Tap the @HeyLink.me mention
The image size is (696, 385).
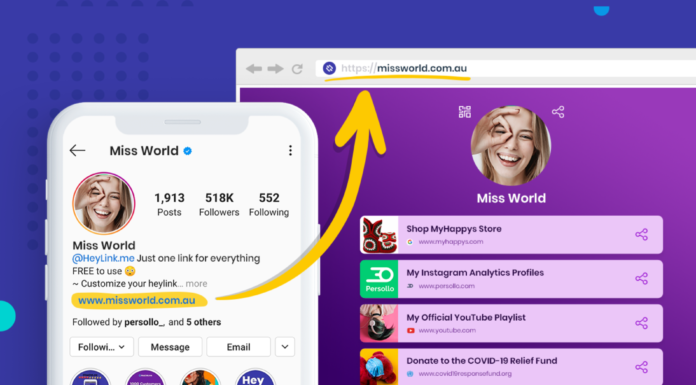tap(103, 258)
